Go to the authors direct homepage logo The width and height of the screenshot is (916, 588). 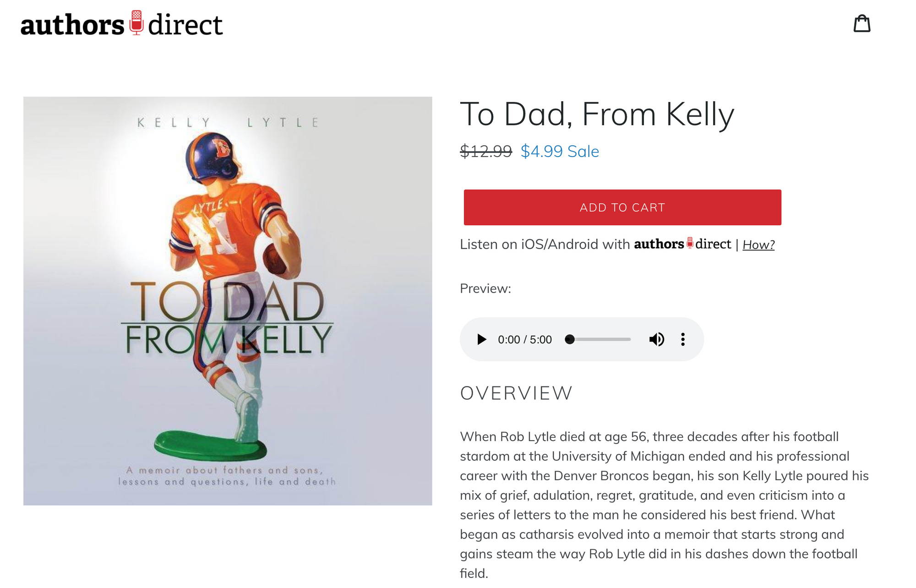tap(121, 24)
